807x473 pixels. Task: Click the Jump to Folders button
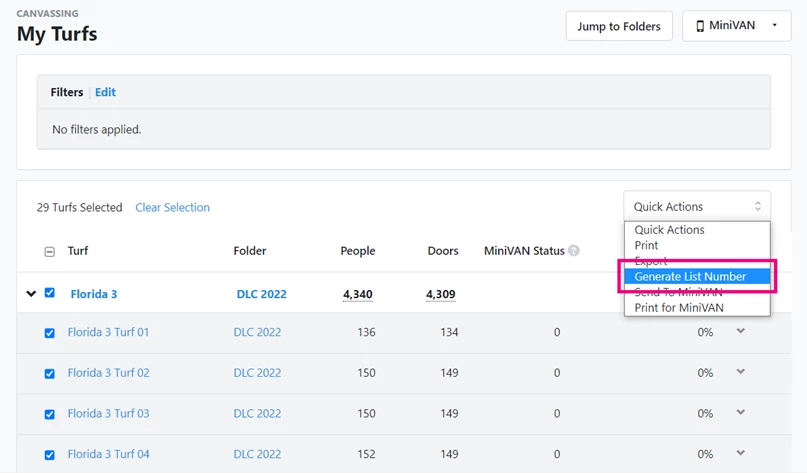[x=619, y=26]
